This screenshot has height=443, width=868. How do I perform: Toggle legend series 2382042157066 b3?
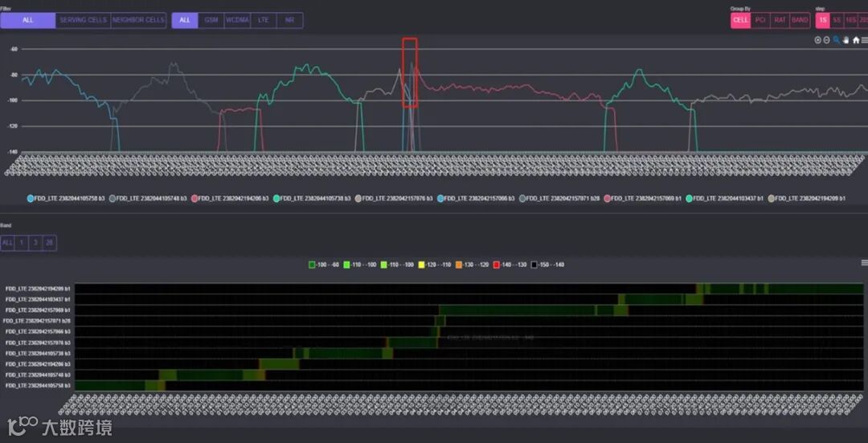point(476,199)
